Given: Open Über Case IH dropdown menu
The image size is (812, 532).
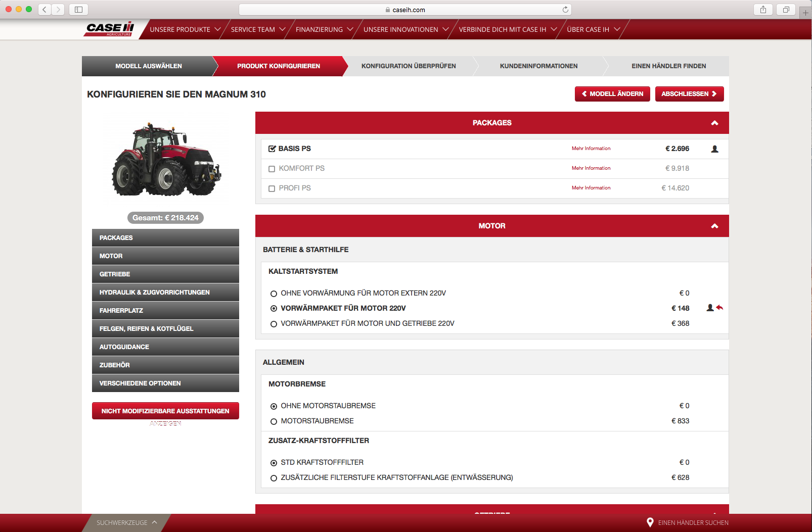Looking at the screenshot, I should [593, 29].
